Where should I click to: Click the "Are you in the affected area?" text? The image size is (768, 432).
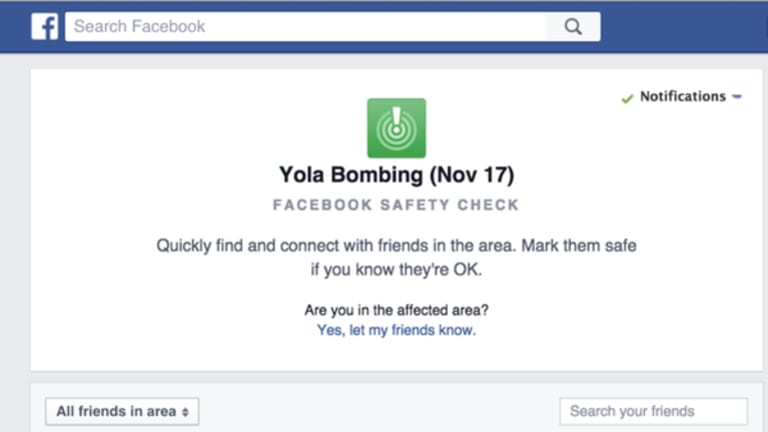click(396, 310)
